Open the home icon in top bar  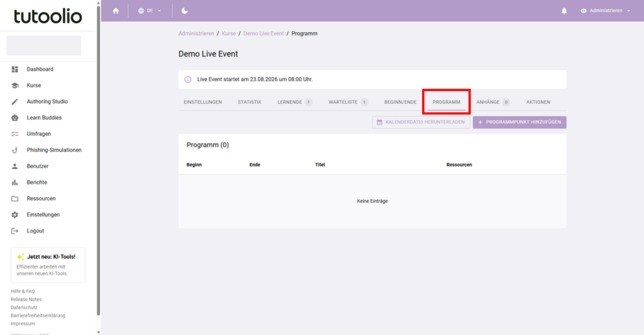116,11
